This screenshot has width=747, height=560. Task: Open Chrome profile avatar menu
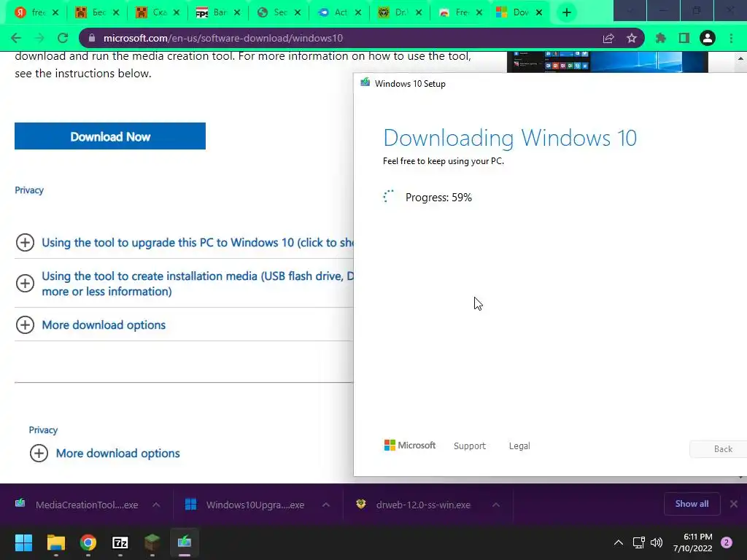pyautogui.click(x=708, y=38)
